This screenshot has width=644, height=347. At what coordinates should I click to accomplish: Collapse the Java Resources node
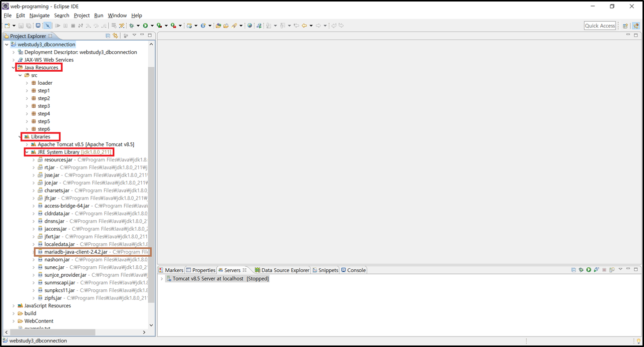click(x=14, y=67)
